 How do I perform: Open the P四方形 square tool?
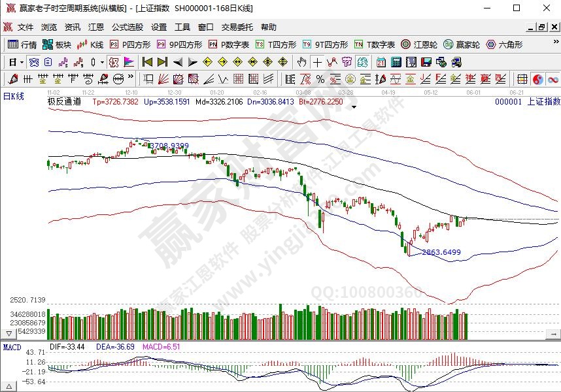[x=130, y=45]
